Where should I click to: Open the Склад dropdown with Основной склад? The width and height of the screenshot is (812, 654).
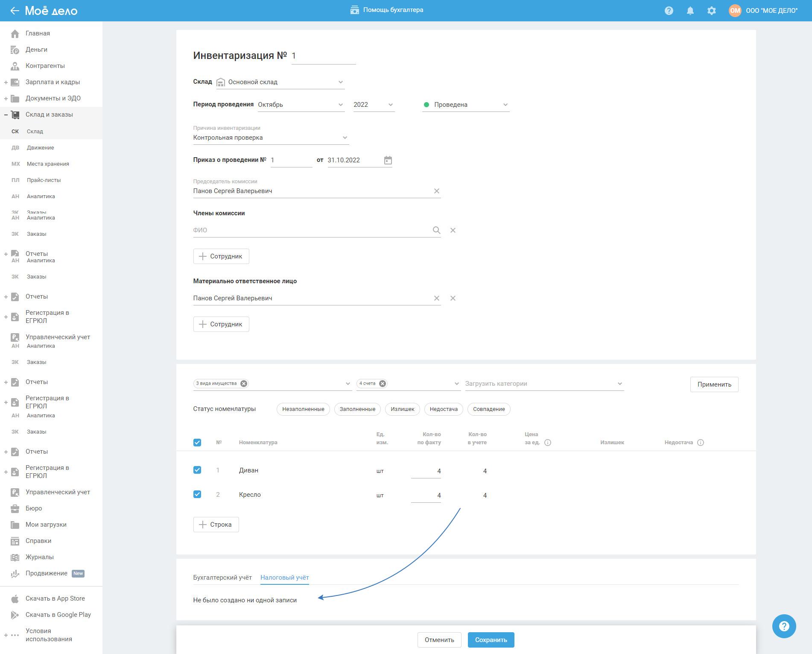[x=280, y=82]
